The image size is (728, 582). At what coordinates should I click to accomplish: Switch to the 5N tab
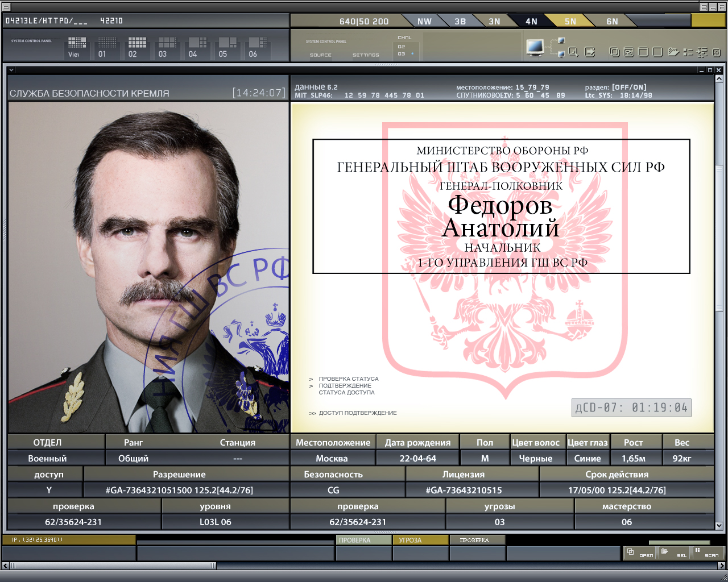pos(570,21)
